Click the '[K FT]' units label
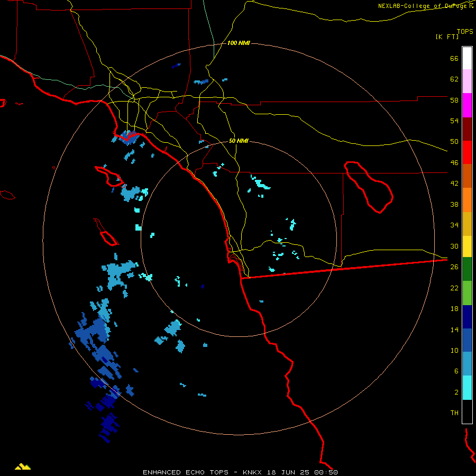This screenshot has width=476, height=476. (447, 36)
